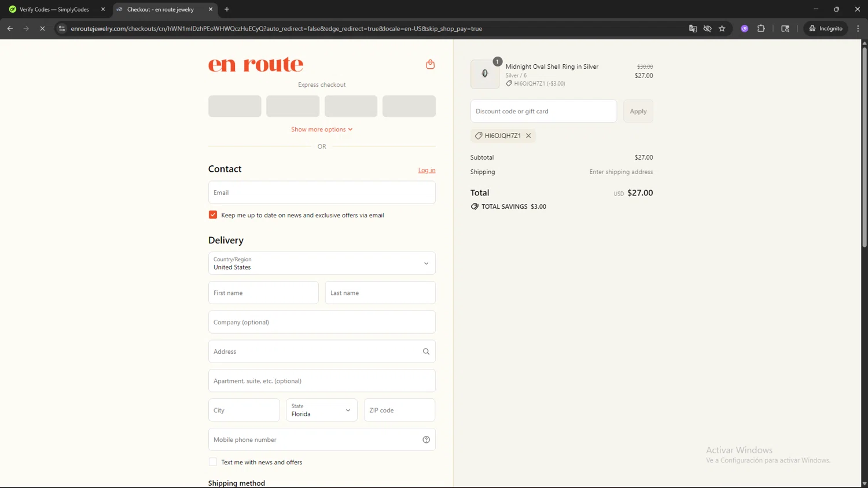The image size is (868, 488).
Task: Click the address search magnifier icon
Action: [x=426, y=352]
